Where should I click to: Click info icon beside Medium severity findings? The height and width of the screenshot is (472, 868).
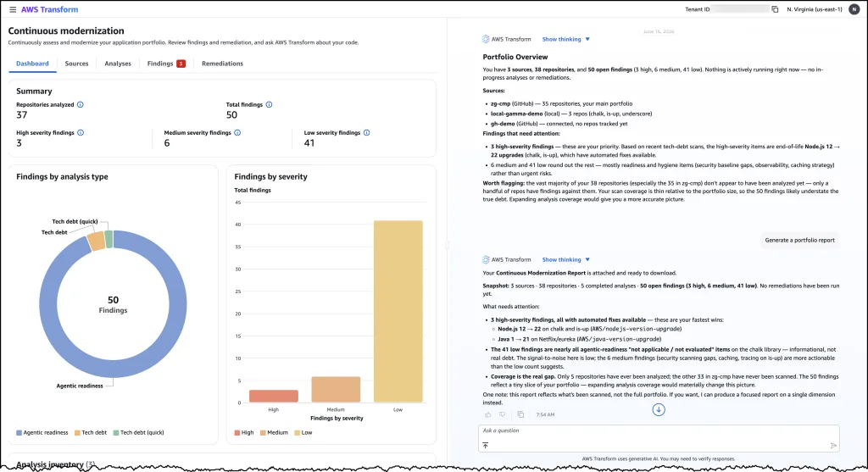[x=237, y=133]
